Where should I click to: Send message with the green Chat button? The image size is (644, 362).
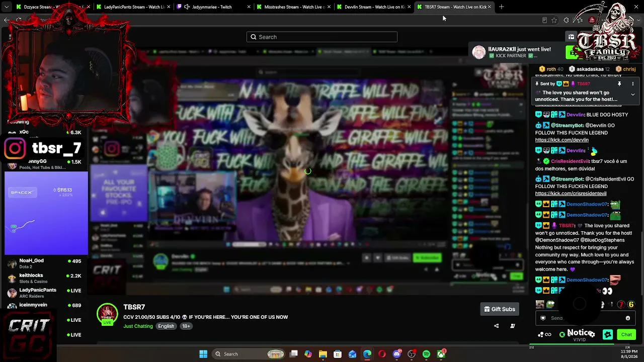coord(626,334)
